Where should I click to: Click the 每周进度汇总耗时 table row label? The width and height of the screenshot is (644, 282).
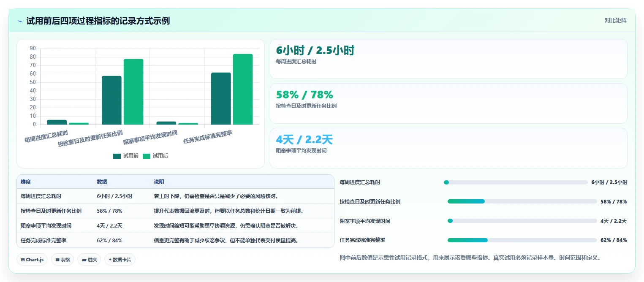[41, 196]
